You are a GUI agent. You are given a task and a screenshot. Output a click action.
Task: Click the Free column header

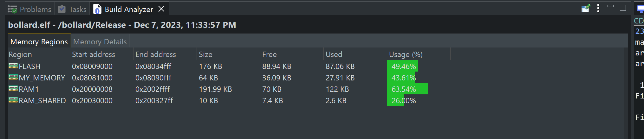(x=270, y=54)
